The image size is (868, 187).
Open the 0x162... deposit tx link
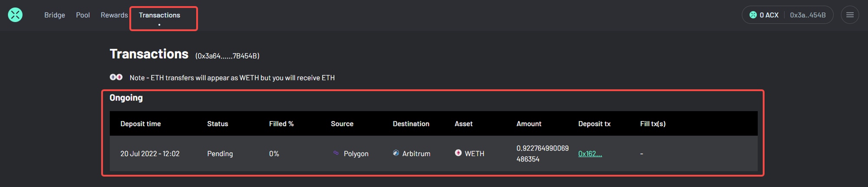point(590,154)
